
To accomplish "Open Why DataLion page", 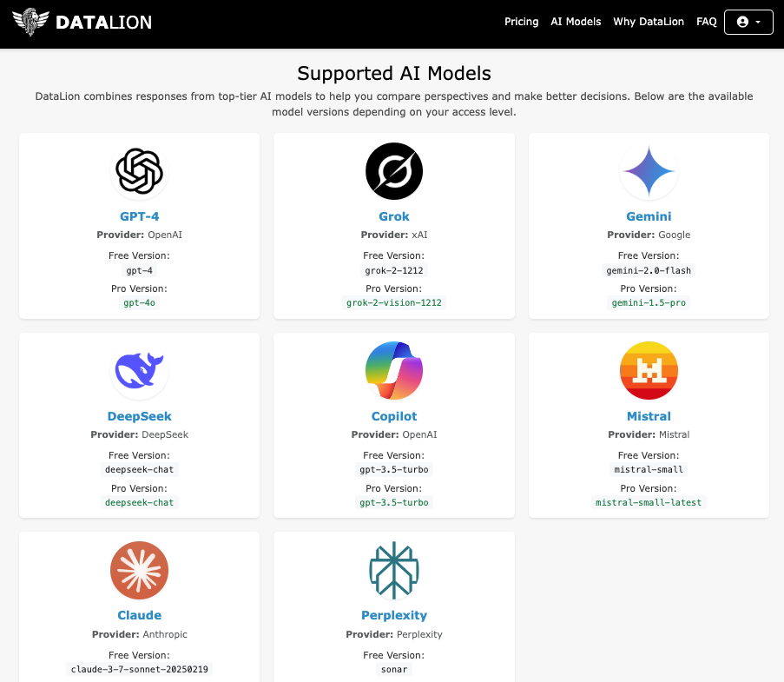I will [x=649, y=22].
